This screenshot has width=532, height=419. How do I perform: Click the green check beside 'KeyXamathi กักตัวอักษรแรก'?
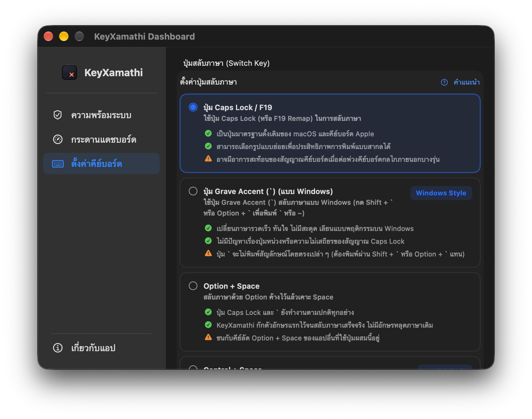[x=208, y=325]
